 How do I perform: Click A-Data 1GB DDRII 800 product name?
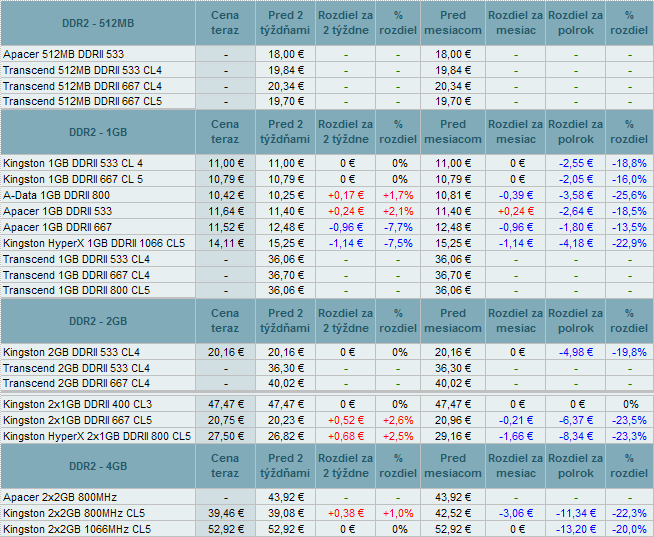pos(56,195)
